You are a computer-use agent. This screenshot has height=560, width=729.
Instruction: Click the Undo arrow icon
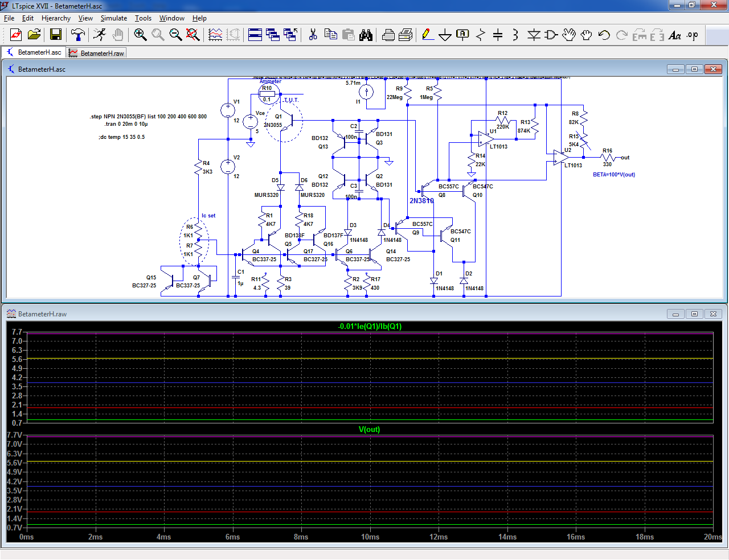[x=604, y=35]
